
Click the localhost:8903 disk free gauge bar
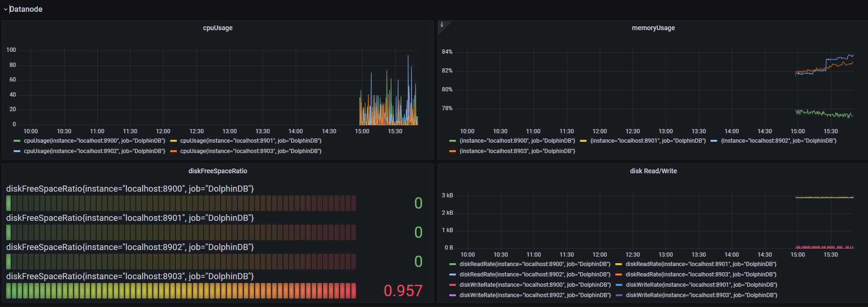coord(181,291)
